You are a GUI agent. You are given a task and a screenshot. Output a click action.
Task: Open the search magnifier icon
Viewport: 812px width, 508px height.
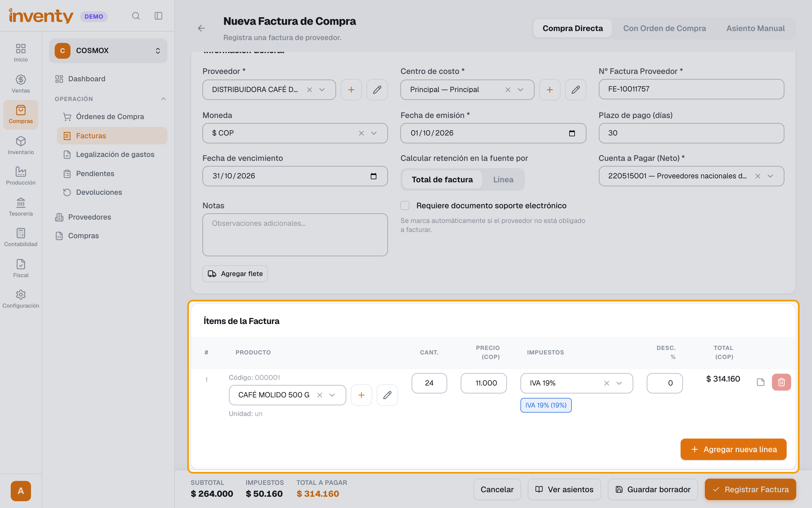136,16
